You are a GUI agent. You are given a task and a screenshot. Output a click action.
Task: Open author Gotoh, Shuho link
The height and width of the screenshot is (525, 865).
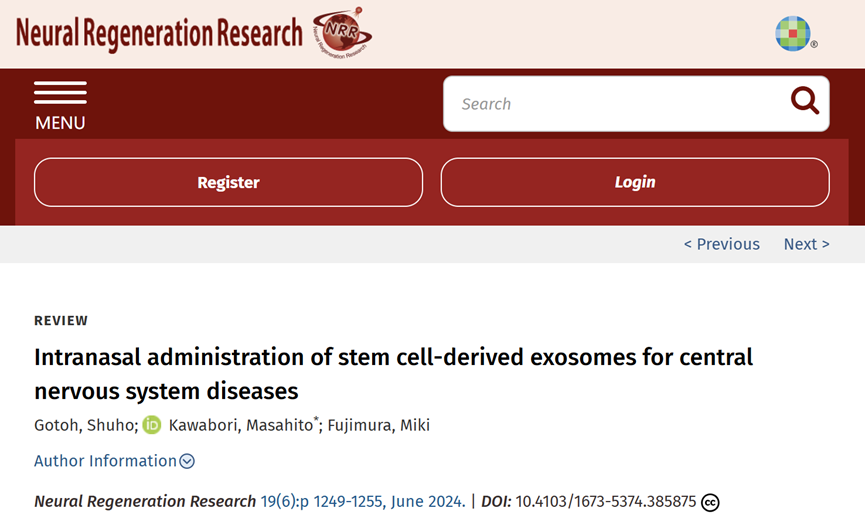click(x=84, y=426)
